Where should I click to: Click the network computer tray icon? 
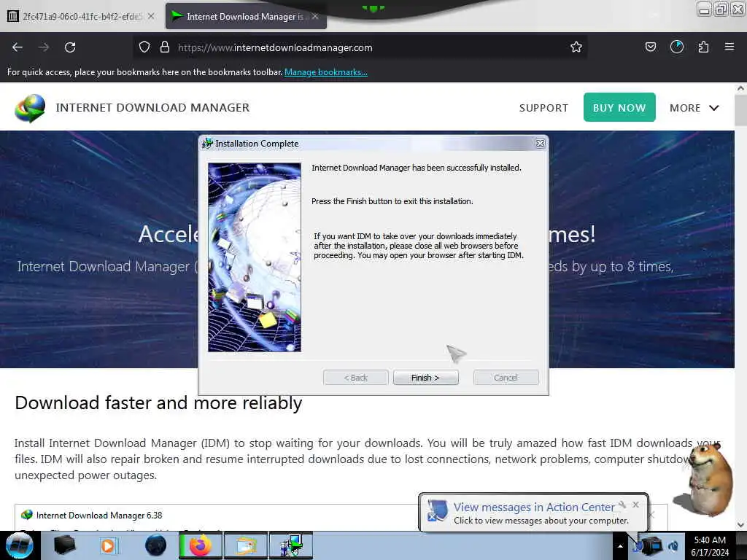pyautogui.click(x=653, y=545)
